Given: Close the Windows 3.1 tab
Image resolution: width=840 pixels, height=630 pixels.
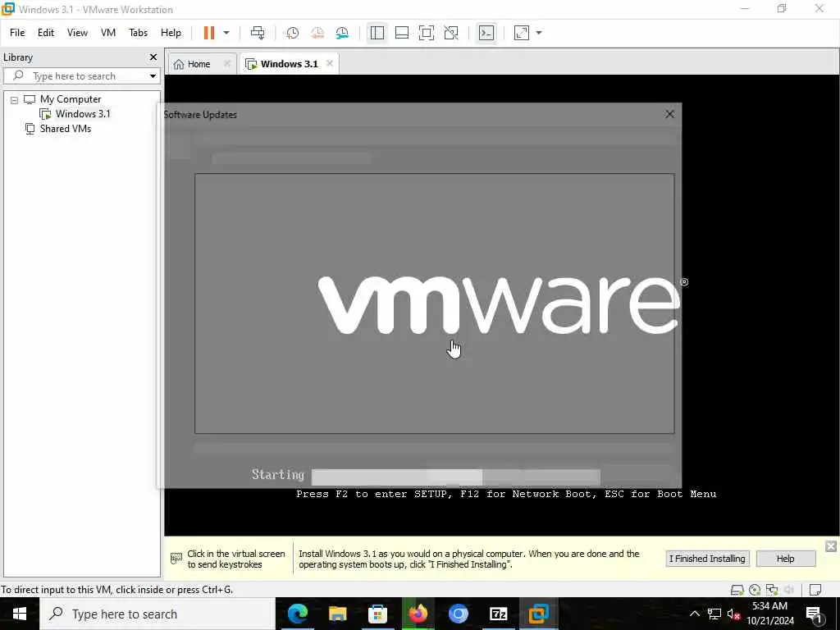Looking at the screenshot, I should 330,63.
